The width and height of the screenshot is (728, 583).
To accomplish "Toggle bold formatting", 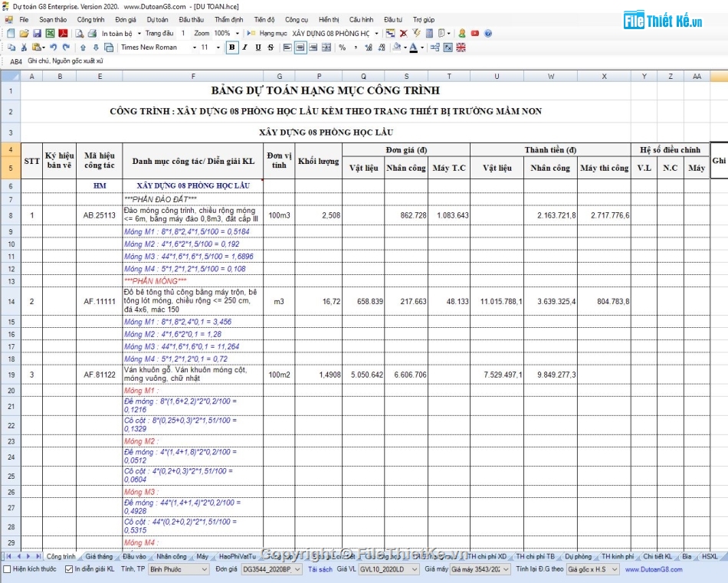I will point(231,47).
